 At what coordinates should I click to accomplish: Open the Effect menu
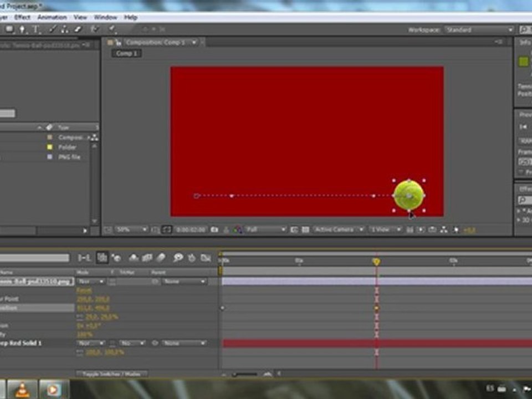pos(22,17)
